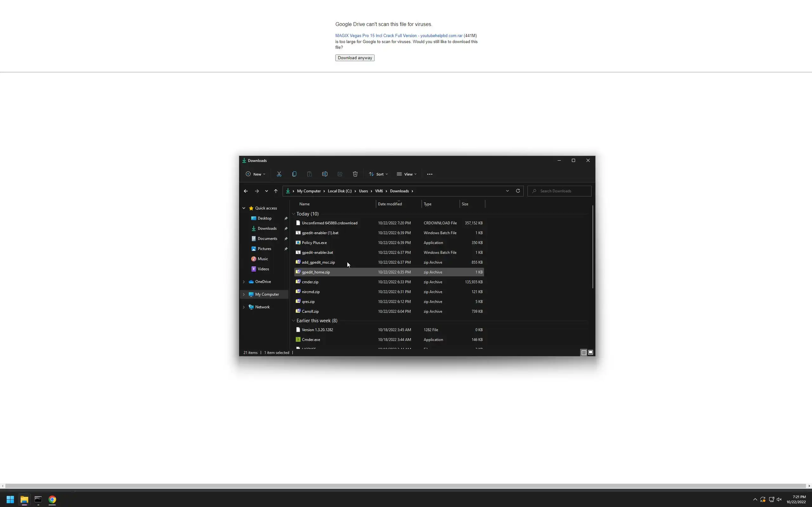Open the See more ellipsis menu
The height and width of the screenshot is (507, 812).
coord(429,174)
